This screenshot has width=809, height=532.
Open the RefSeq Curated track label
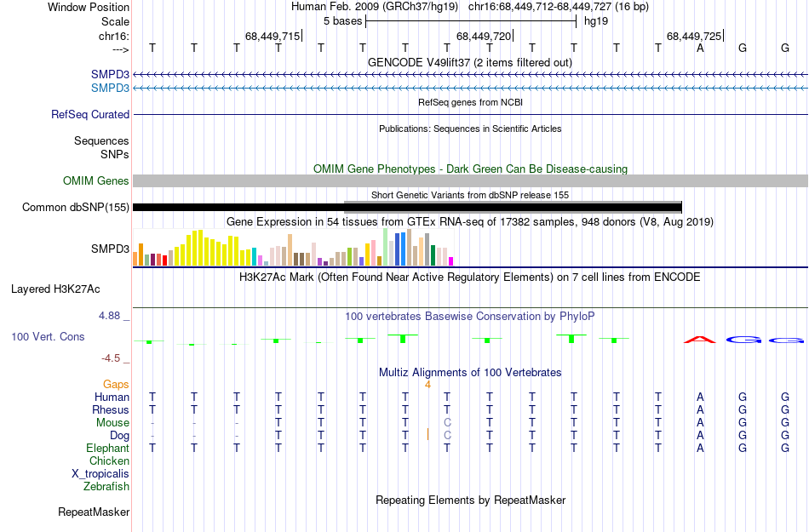coord(90,114)
